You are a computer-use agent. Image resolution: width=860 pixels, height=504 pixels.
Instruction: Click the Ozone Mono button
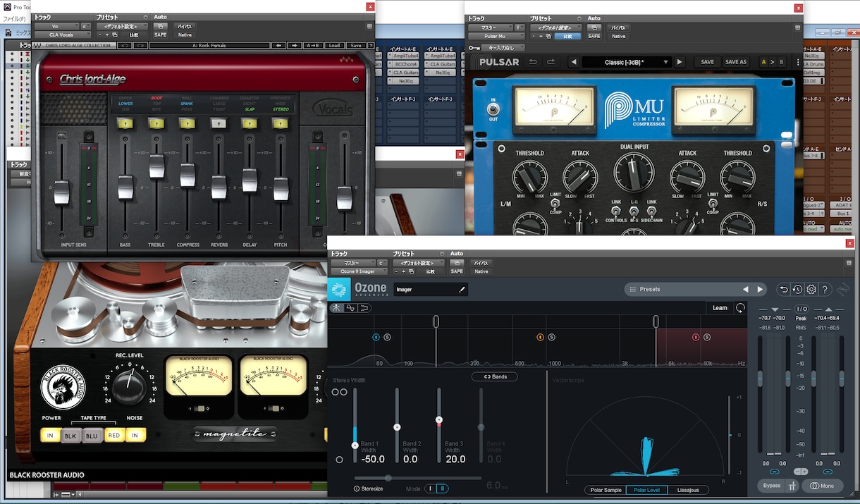point(823,486)
